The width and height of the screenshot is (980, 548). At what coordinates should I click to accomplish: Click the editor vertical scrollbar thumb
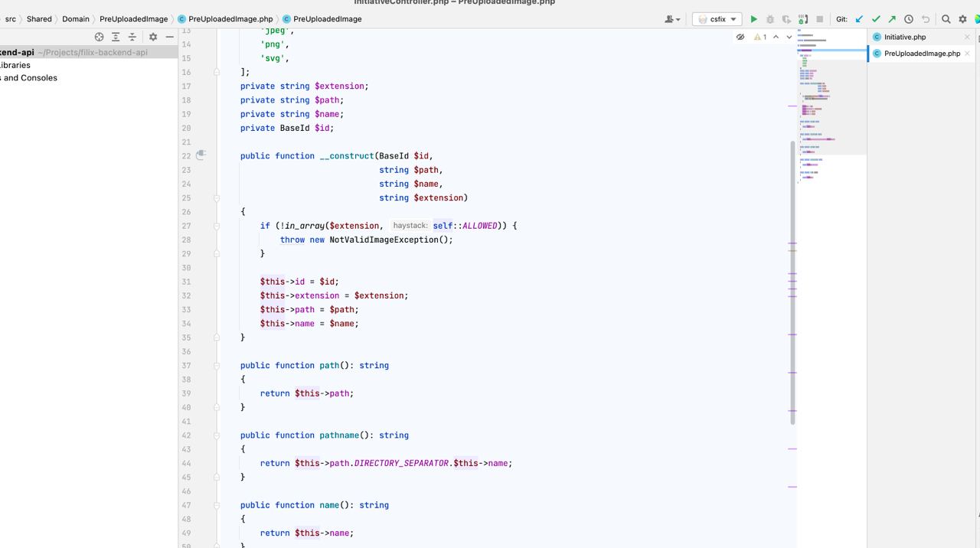click(792, 282)
